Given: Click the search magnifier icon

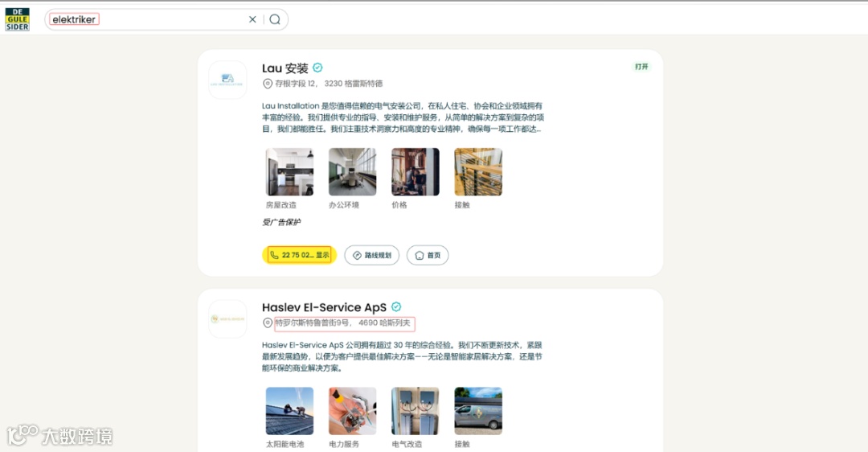Looking at the screenshot, I should [x=275, y=19].
